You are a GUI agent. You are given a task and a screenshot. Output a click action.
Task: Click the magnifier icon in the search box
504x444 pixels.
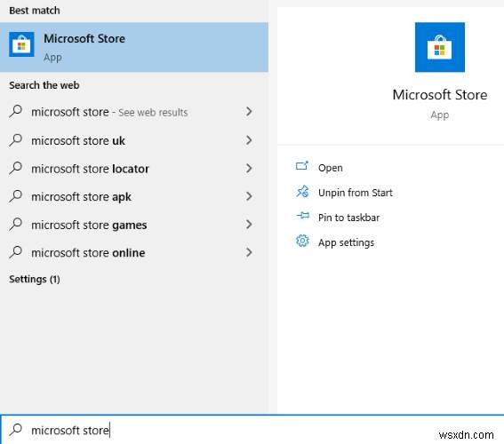(15, 430)
